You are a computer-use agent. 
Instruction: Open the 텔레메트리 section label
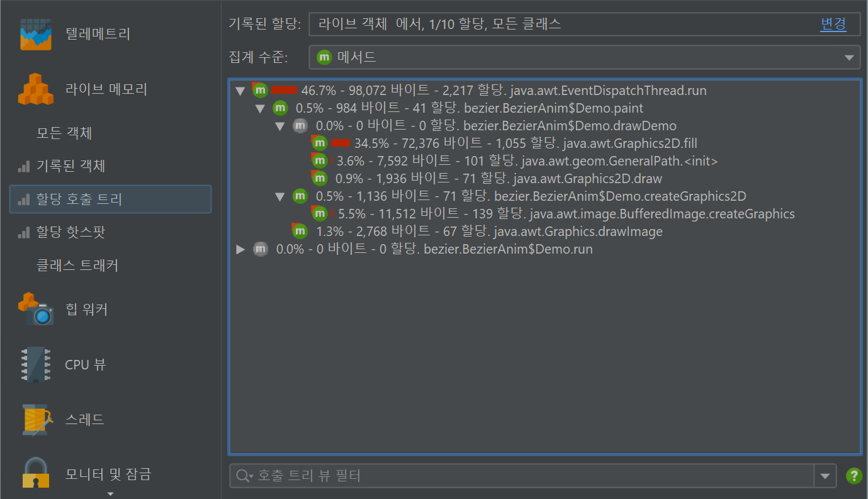click(98, 34)
